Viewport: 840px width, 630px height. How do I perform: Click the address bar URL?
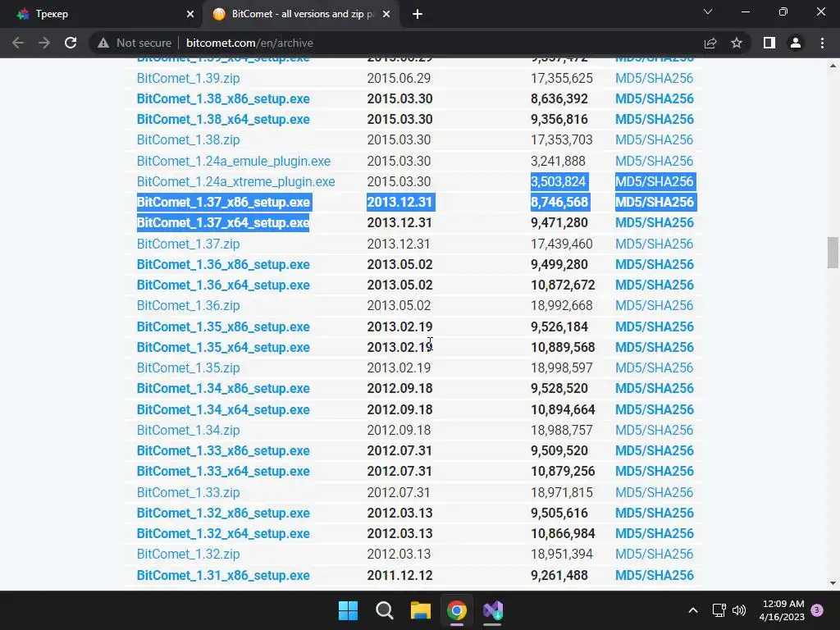click(249, 43)
